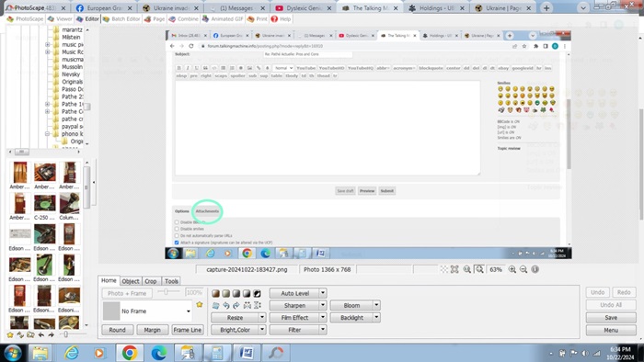Open the Bloom dropdown arrow
This screenshot has height=362, width=644.
click(x=376, y=305)
